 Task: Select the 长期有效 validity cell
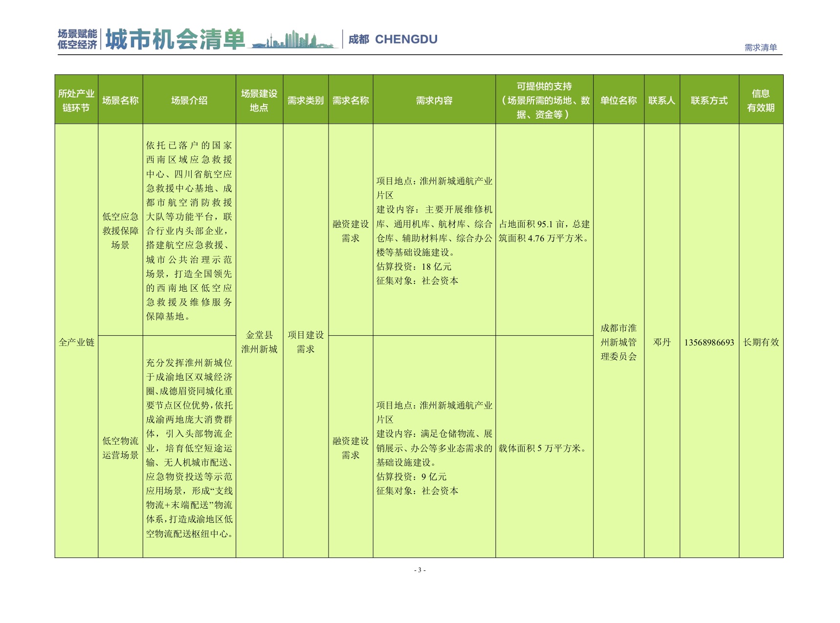coord(761,342)
